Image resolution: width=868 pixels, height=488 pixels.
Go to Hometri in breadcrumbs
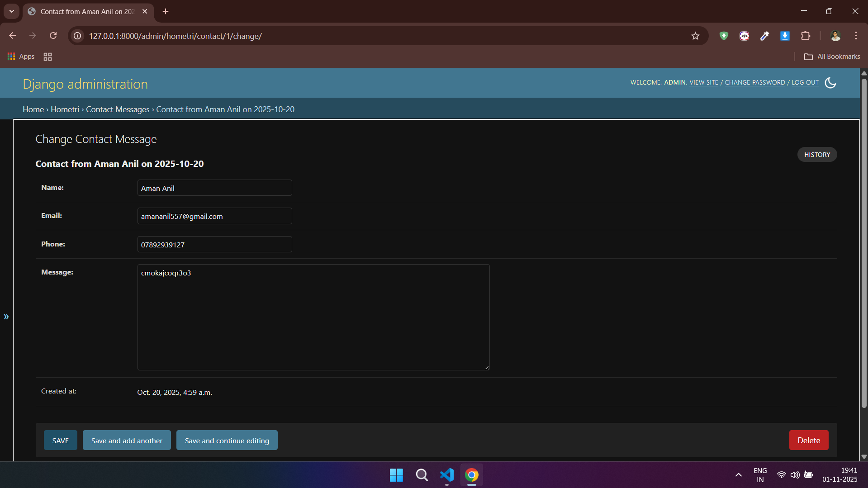coord(65,109)
